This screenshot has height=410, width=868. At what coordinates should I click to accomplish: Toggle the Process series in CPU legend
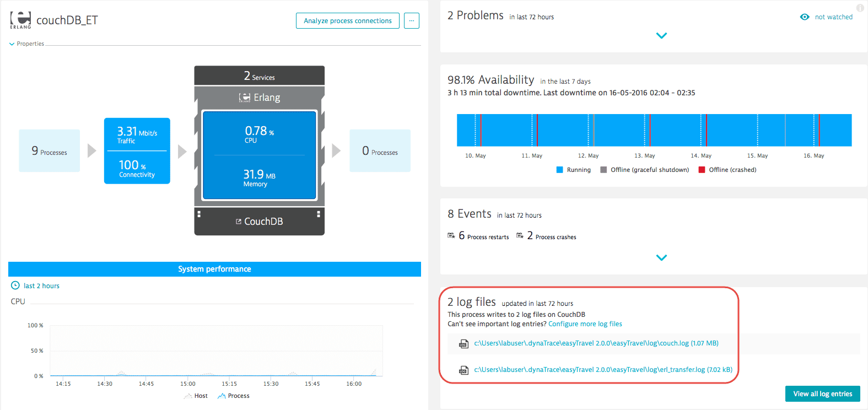[234, 396]
